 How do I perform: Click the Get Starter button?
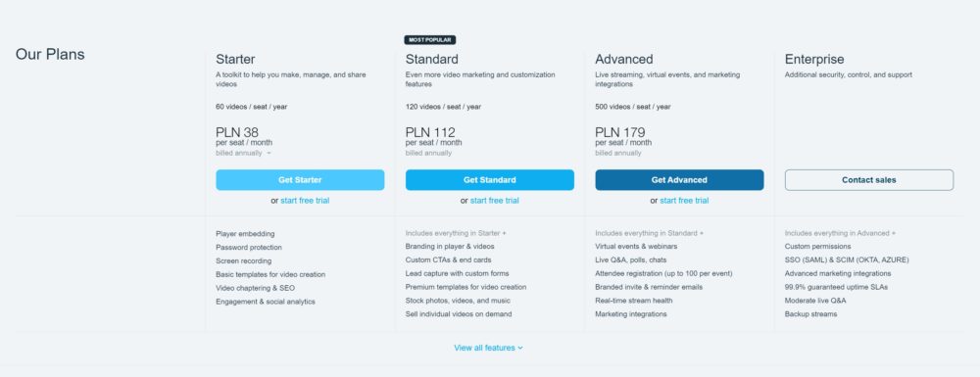click(300, 180)
